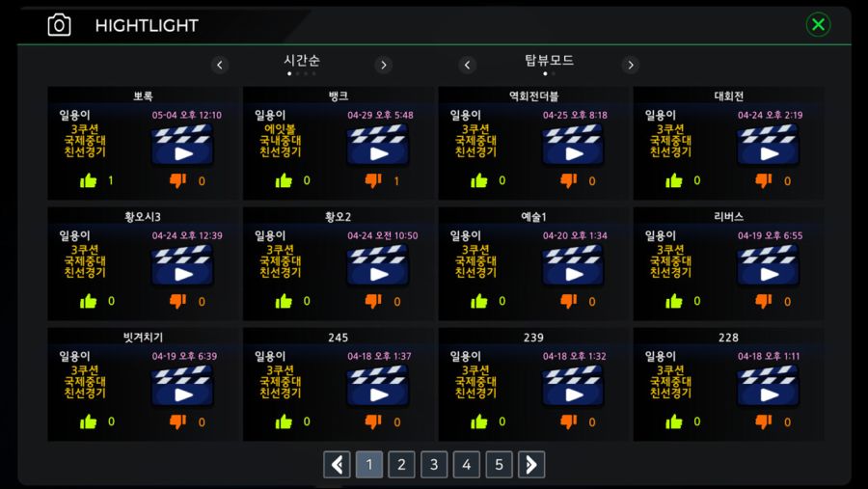Like the 역회전더블 highlight with thumbs up

[478, 180]
